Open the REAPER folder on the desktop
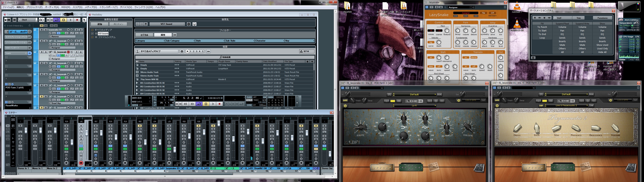644x182 pixels. click(347, 7)
